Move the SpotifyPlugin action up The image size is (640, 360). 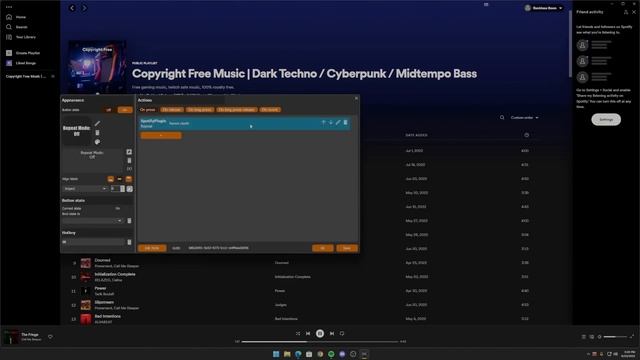[323, 122]
